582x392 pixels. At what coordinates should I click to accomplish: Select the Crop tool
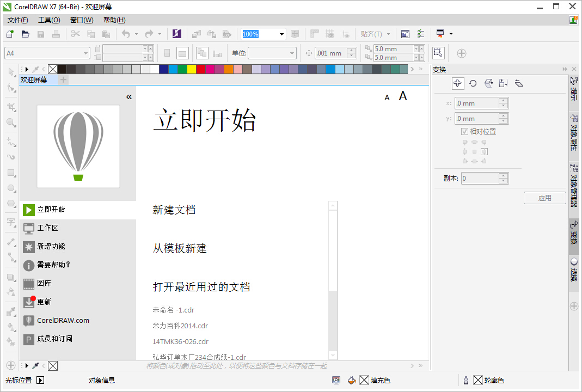pos(11,107)
